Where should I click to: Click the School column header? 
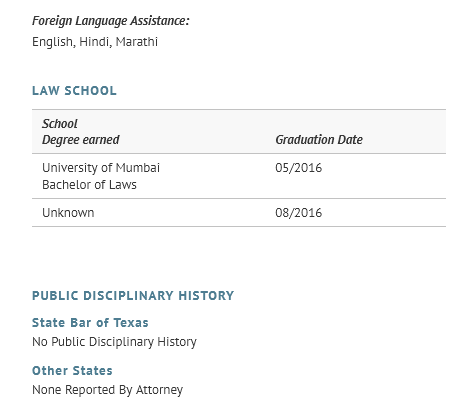tap(60, 124)
